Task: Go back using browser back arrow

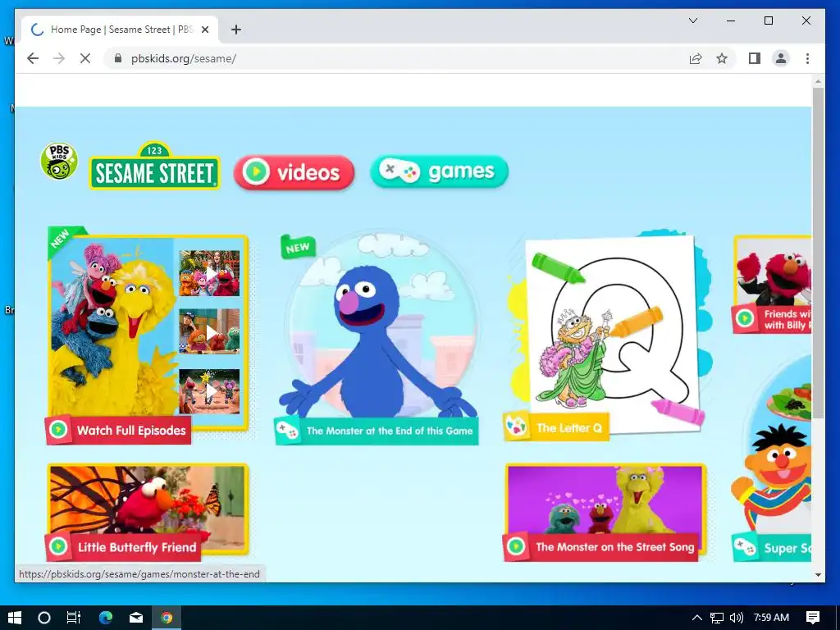Action: (x=33, y=58)
